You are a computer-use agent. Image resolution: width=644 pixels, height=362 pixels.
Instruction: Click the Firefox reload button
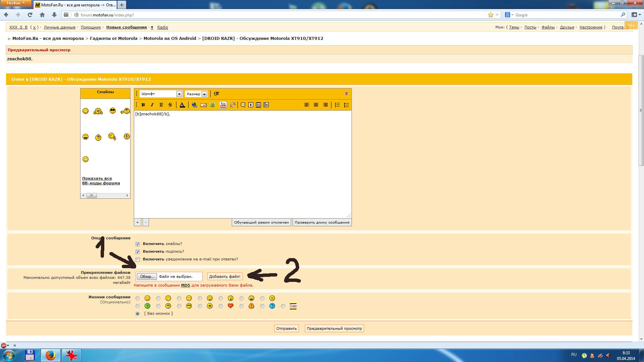(x=30, y=15)
